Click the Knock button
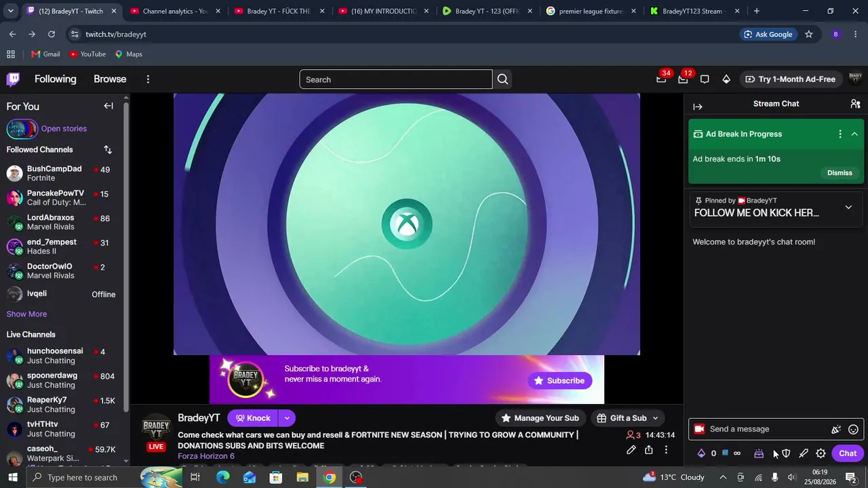 253,418
